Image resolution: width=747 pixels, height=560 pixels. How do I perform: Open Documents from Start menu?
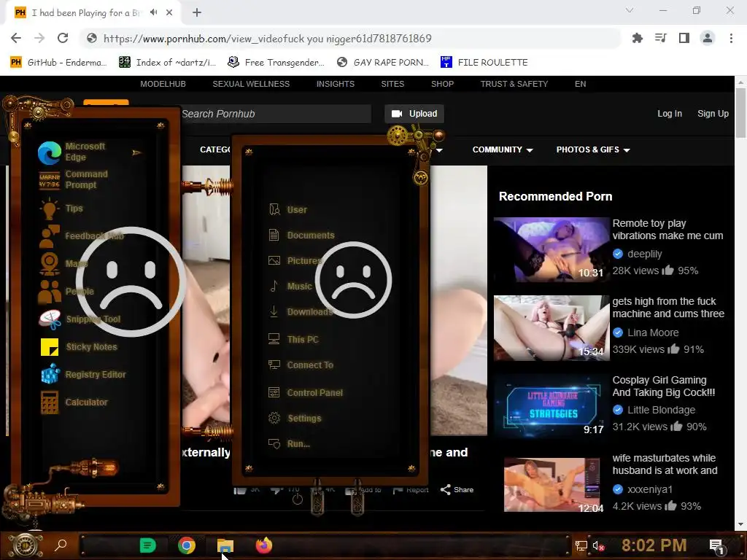pos(301,236)
